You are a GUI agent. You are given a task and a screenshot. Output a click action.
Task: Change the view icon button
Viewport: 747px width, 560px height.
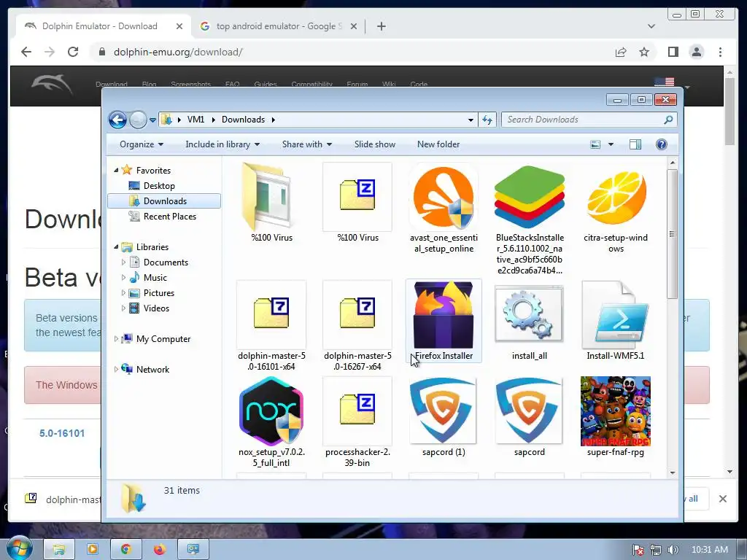tap(595, 144)
